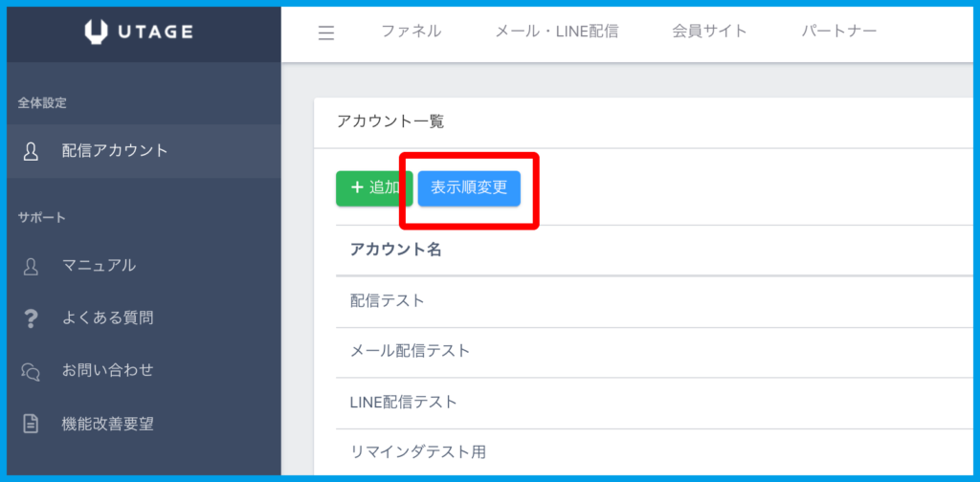
Task: Click the UTAGE logo in header
Action: [139, 32]
